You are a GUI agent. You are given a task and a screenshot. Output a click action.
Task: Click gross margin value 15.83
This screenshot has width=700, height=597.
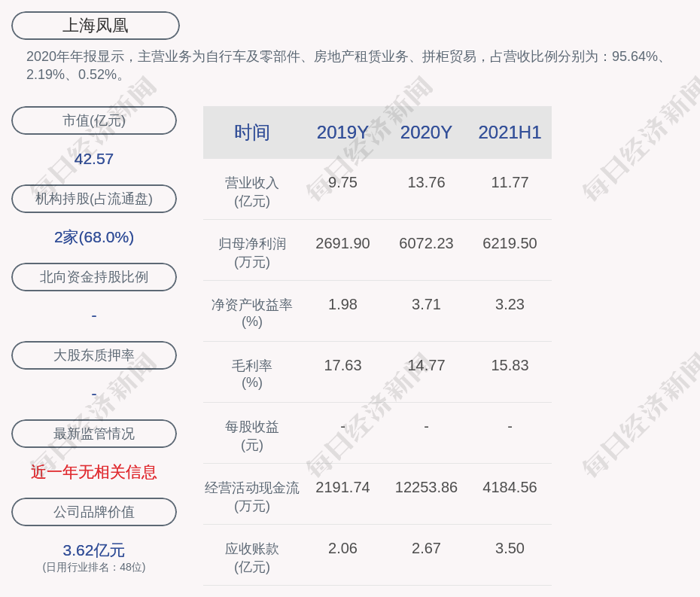[x=510, y=365]
